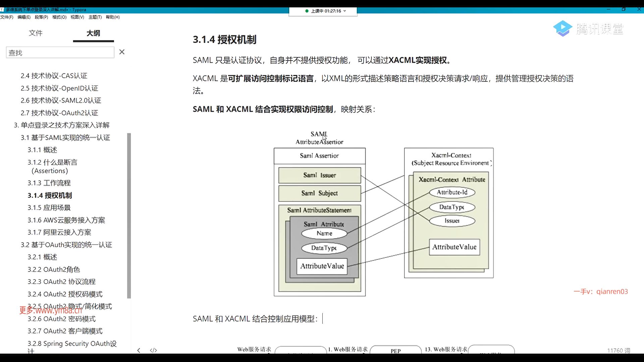This screenshot has width=644, height=362.
Task: Switch to the 文件 sidebar tab
Action: pos(36,33)
